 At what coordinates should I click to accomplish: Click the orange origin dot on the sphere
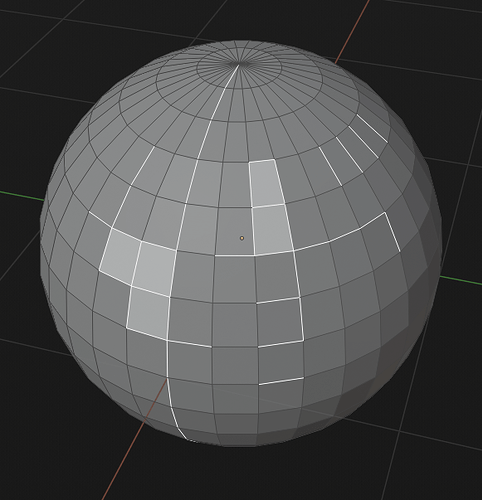(x=242, y=238)
